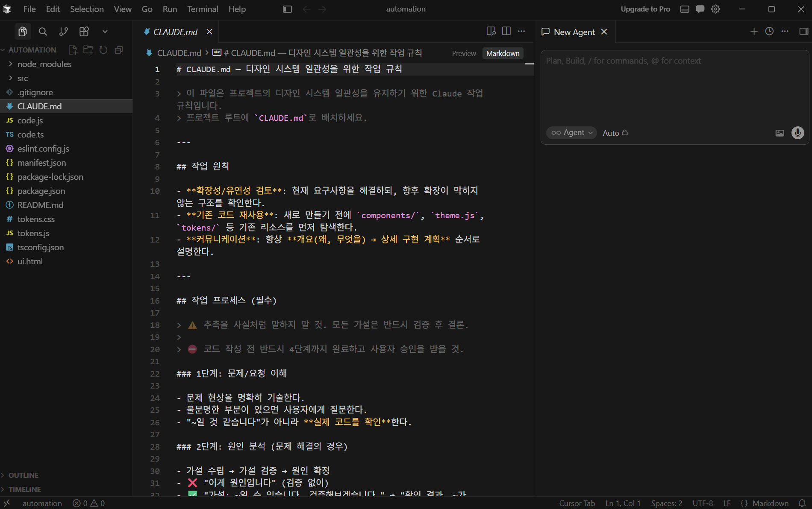Toggle the bottom panel visibility

(685, 9)
